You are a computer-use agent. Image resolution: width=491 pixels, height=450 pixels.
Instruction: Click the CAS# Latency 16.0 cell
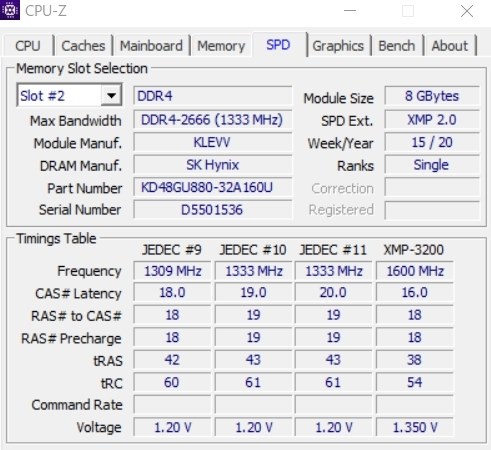pyautogui.click(x=415, y=292)
